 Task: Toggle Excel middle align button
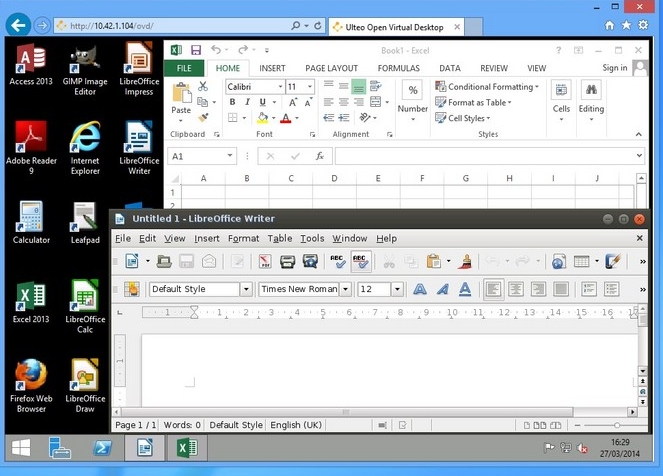pyautogui.click(x=344, y=87)
